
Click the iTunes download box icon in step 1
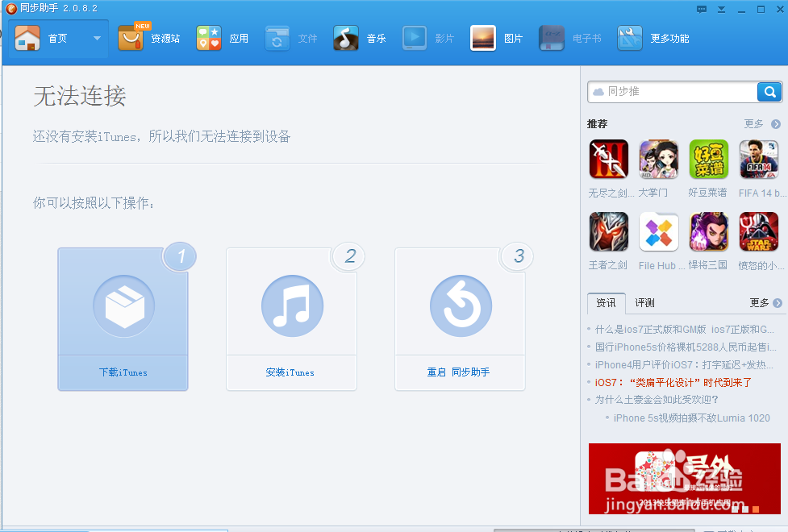point(123,306)
